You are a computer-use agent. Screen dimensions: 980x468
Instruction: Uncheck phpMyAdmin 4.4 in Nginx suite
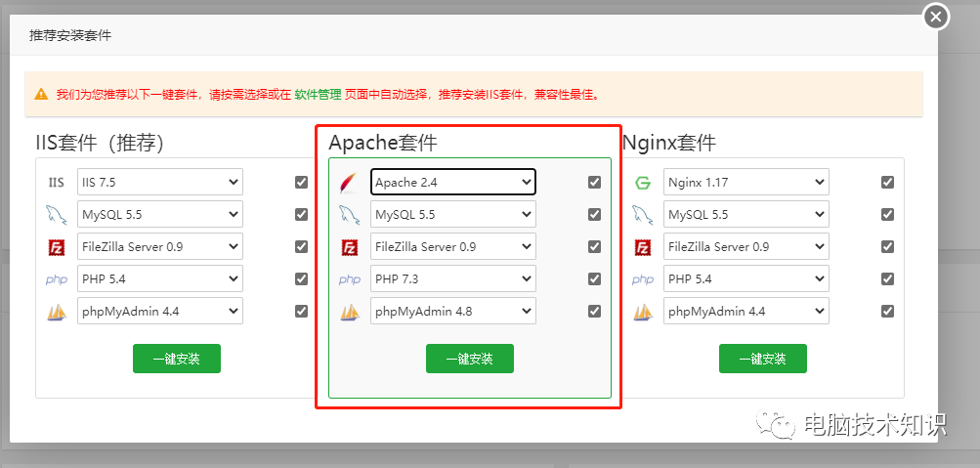tap(887, 311)
